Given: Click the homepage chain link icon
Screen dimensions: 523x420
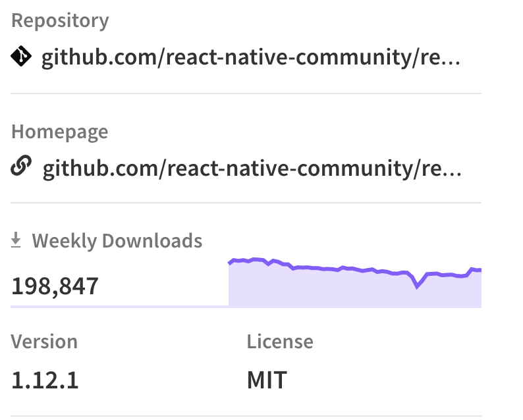Looking at the screenshot, I should point(21,165).
